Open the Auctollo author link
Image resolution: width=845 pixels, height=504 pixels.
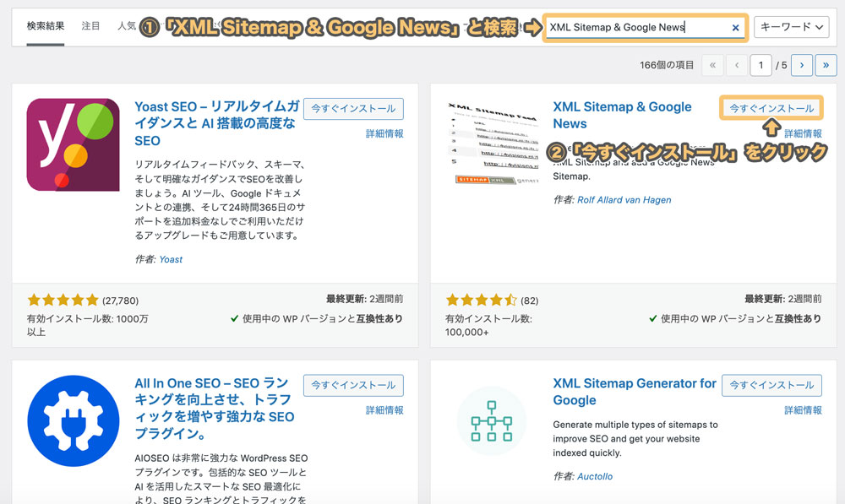pyautogui.click(x=595, y=476)
